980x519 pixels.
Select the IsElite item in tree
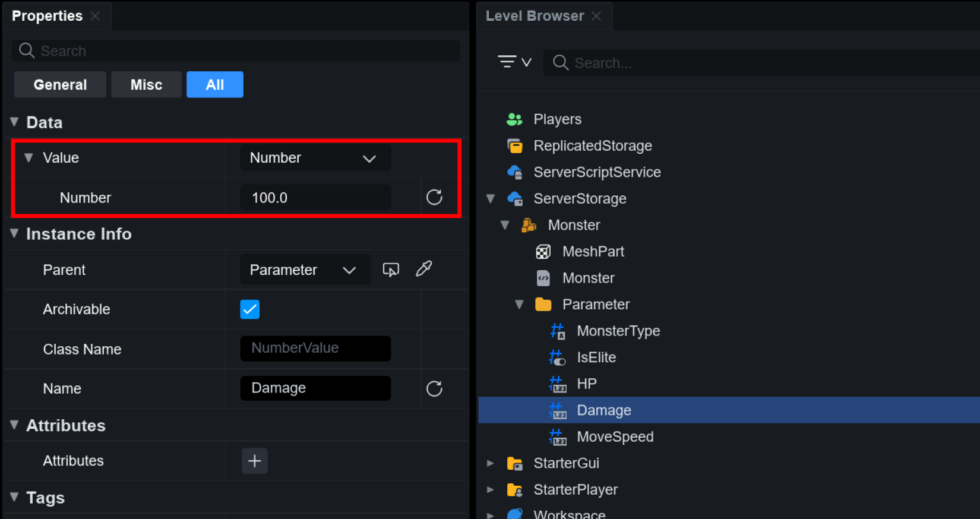coord(596,357)
